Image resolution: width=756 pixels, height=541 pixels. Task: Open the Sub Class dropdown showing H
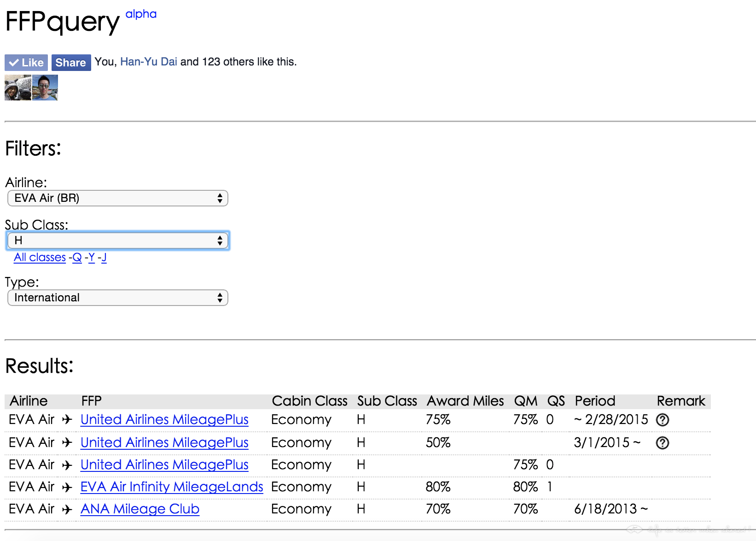coord(118,241)
